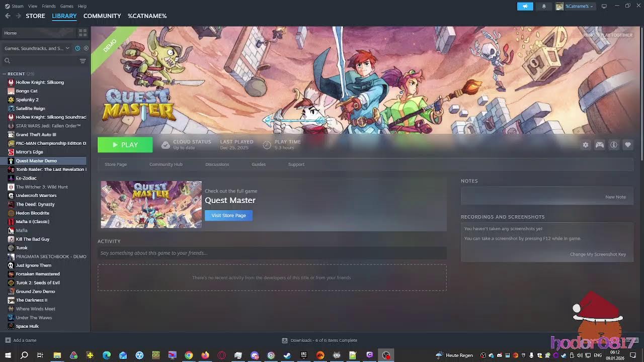Switch to the LIBRARY tab
644x362 pixels.
[x=64, y=16]
